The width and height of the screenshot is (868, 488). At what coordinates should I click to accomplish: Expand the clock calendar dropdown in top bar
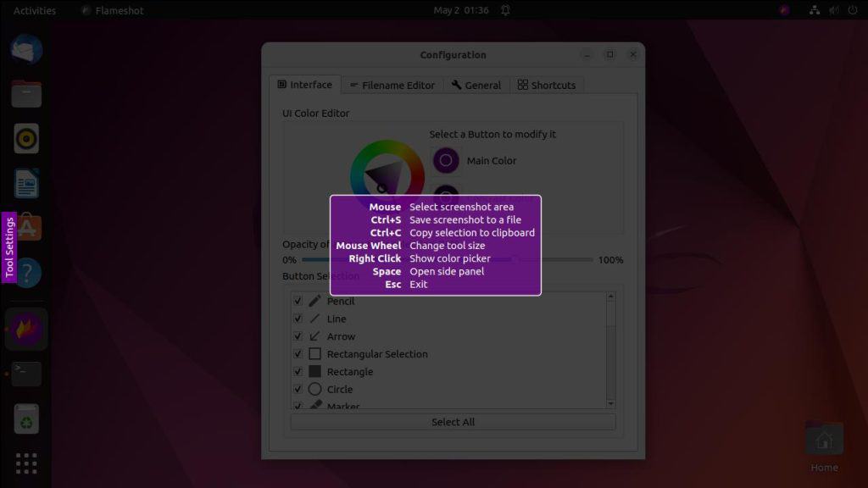[x=460, y=10]
